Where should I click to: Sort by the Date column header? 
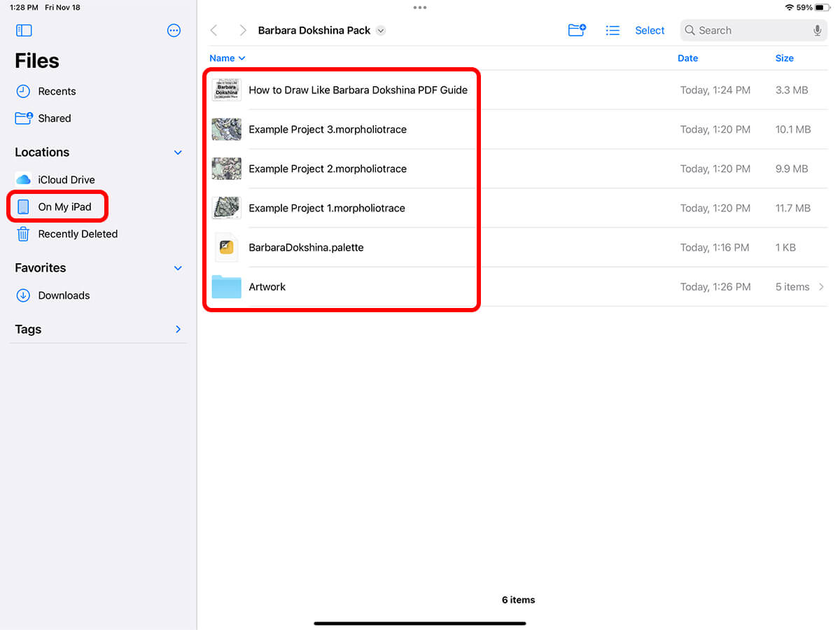pyautogui.click(x=687, y=59)
